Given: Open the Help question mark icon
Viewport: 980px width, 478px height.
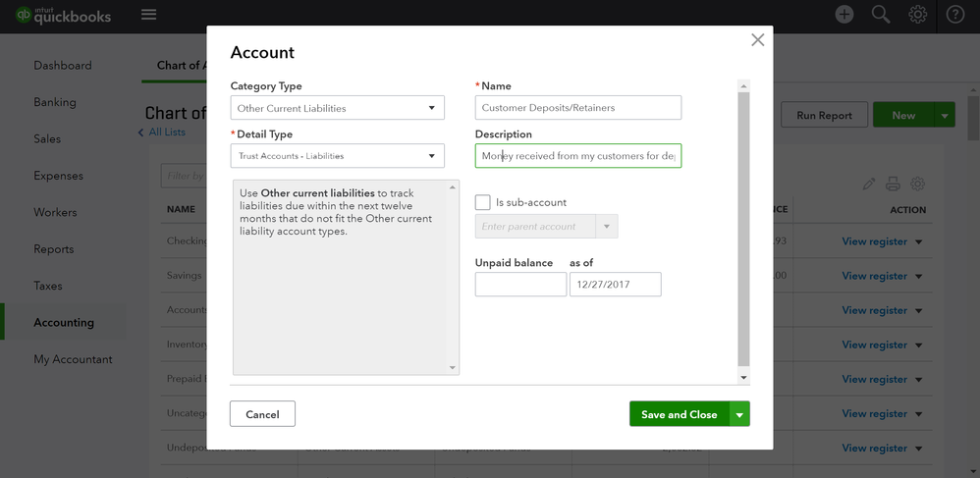Looking at the screenshot, I should tap(954, 15).
